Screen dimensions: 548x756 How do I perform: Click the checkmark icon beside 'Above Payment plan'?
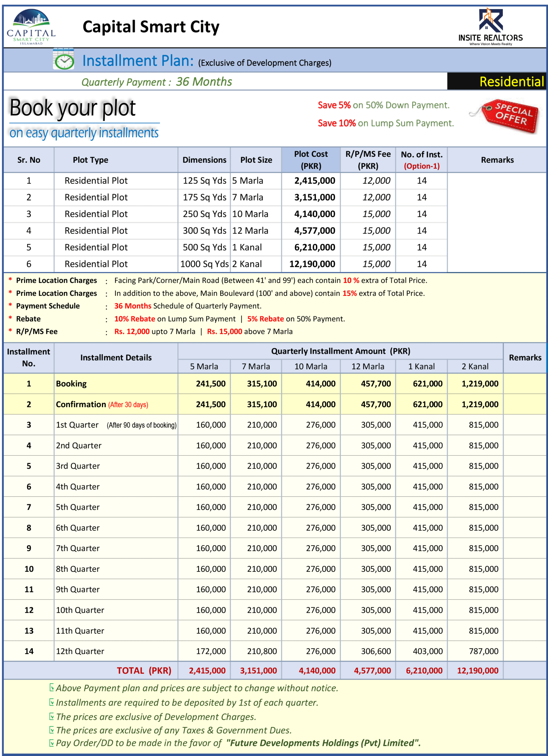(52, 687)
